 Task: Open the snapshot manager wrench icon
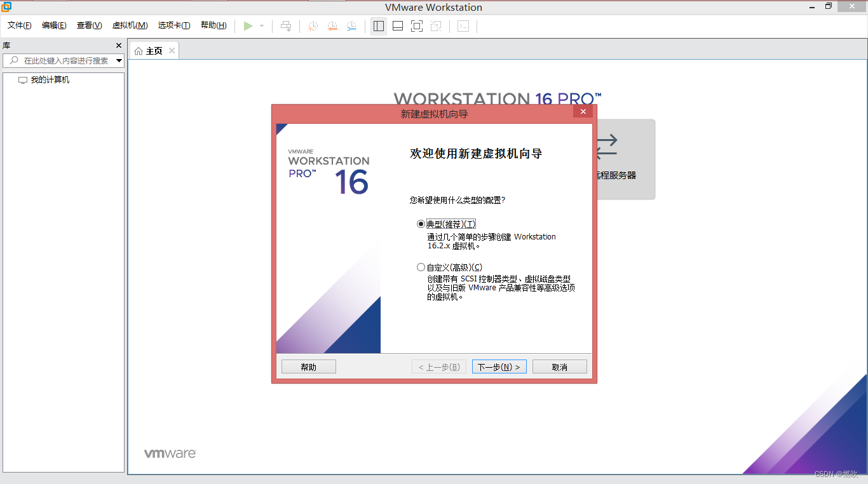click(351, 26)
